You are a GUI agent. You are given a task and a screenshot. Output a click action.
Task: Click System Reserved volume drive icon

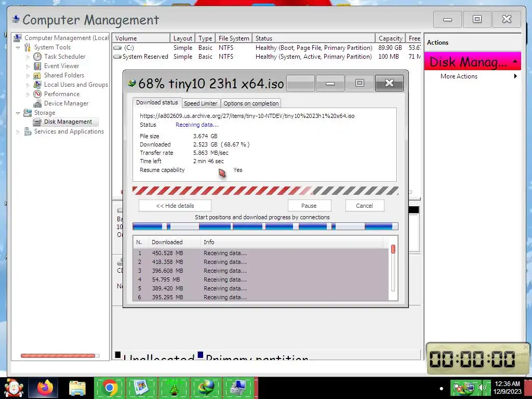coord(117,57)
